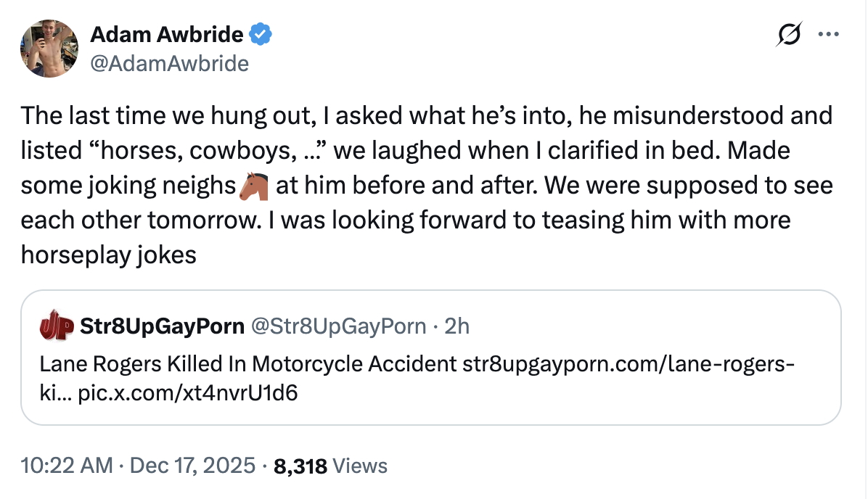The width and height of the screenshot is (868, 499).
Task: Open the three-dot More options menu
Action: pyautogui.click(x=827, y=34)
